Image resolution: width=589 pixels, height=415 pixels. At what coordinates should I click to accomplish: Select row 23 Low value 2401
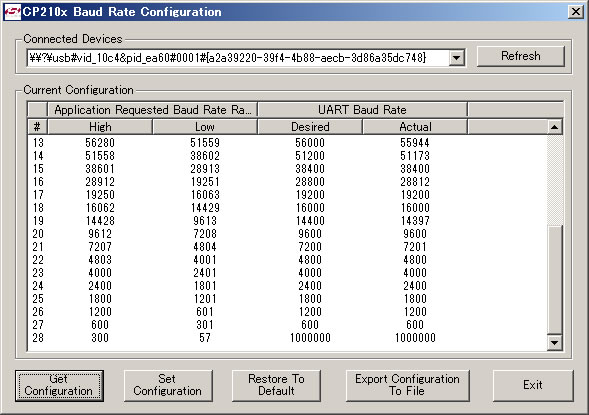(205, 273)
